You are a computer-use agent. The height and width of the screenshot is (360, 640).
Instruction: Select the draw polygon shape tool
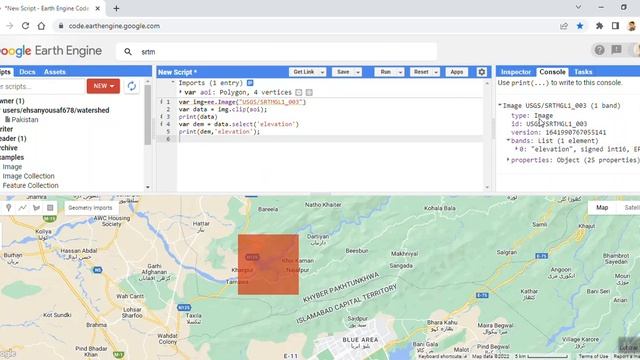point(36,208)
